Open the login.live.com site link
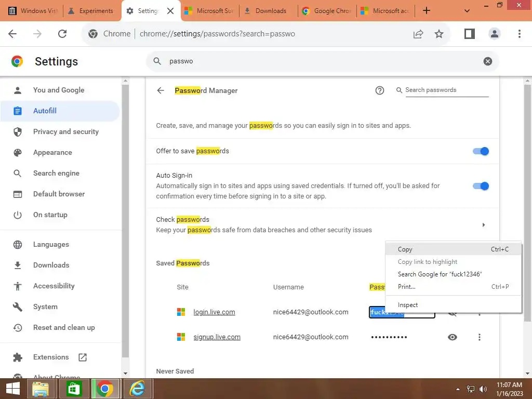The height and width of the screenshot is (399, 532). tap(214, 312)
